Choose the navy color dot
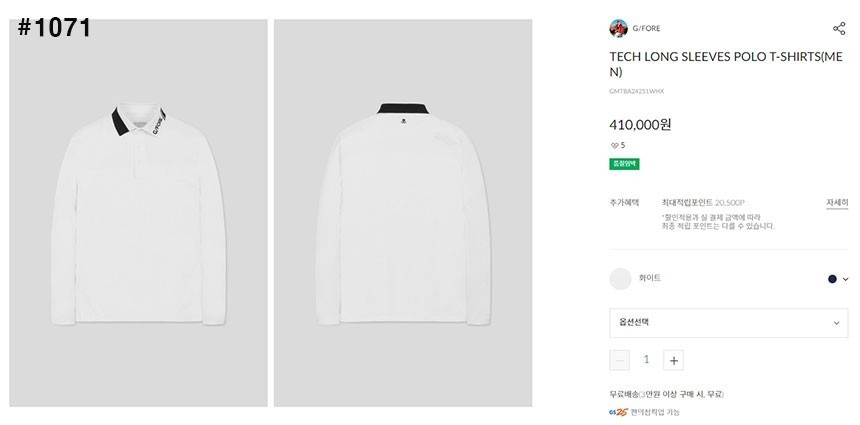Viewport: 860px width, 425px height. pos(832,279)
